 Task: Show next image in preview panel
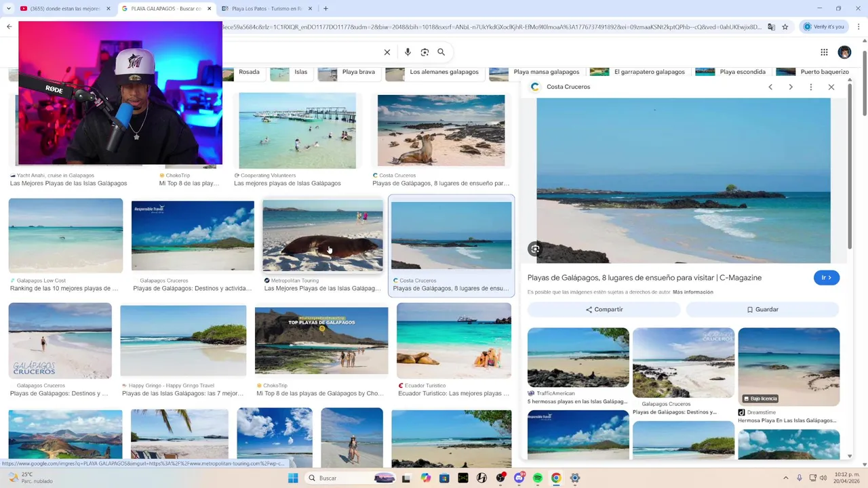(791, 87)
